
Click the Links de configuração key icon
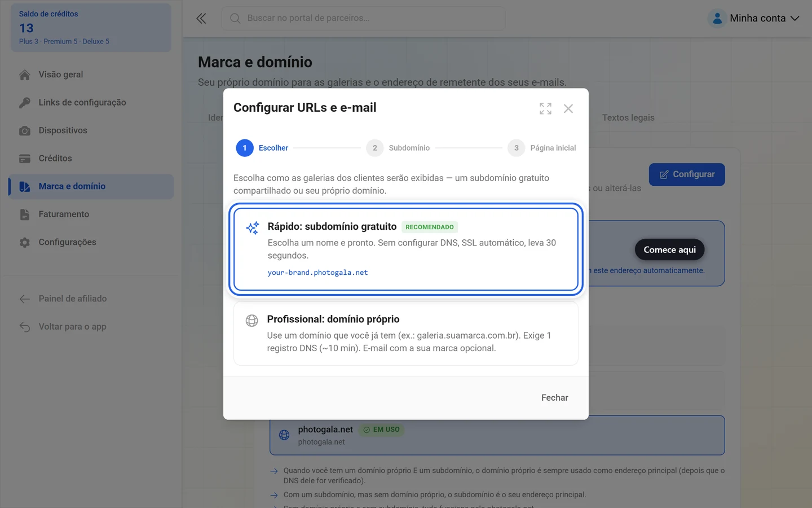click(x=25, y=103)
